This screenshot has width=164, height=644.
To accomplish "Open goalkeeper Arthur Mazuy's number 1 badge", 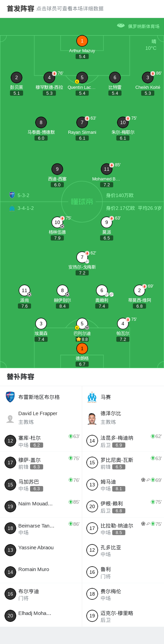I will (x=82, y=41).
